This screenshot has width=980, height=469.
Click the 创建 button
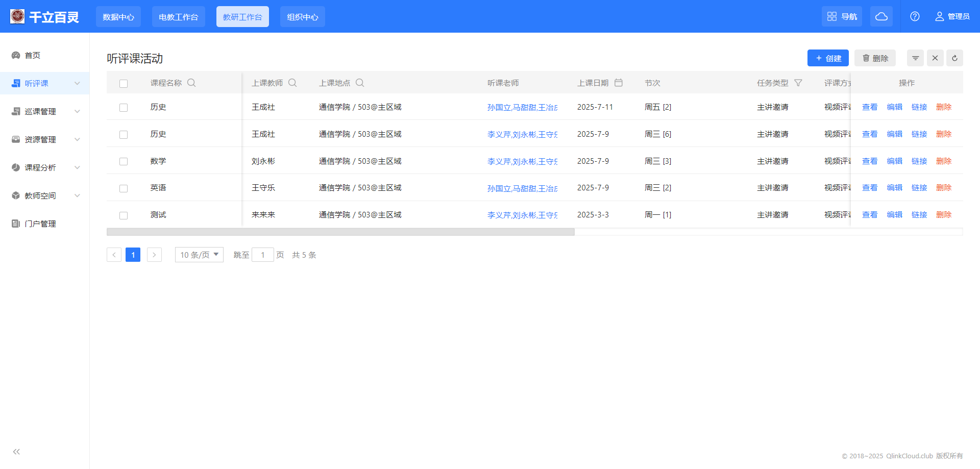828,58
